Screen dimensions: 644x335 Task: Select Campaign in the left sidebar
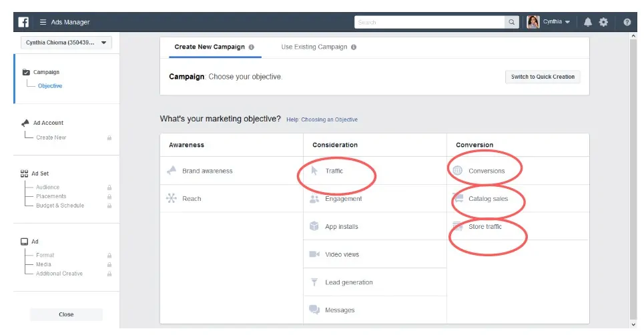pos(46,72)
